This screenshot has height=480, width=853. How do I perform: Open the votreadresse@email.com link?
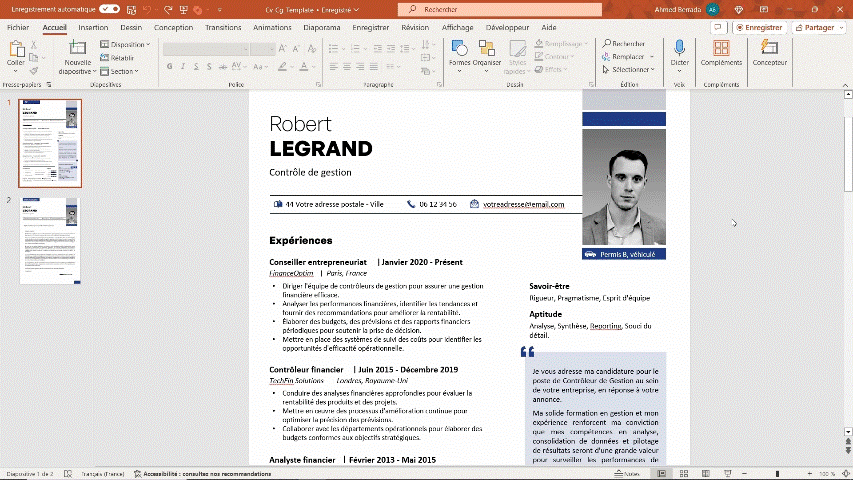(x=523, y=204)
